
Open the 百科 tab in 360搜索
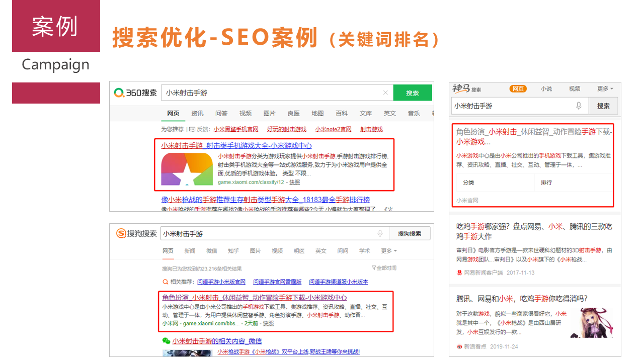pyautogui.click(x=342, y=113)
